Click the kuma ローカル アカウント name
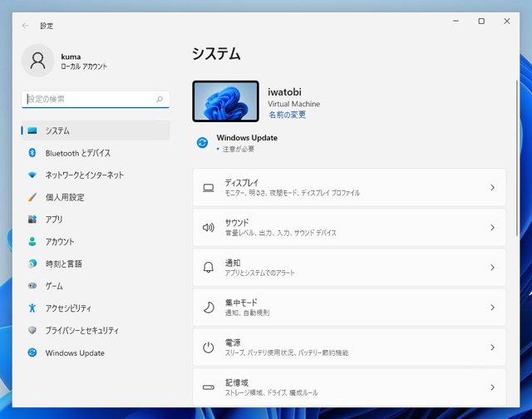Image resolution: width=532 pixels, height=419 pixels. pyautogui.click(x=84, y=62)
